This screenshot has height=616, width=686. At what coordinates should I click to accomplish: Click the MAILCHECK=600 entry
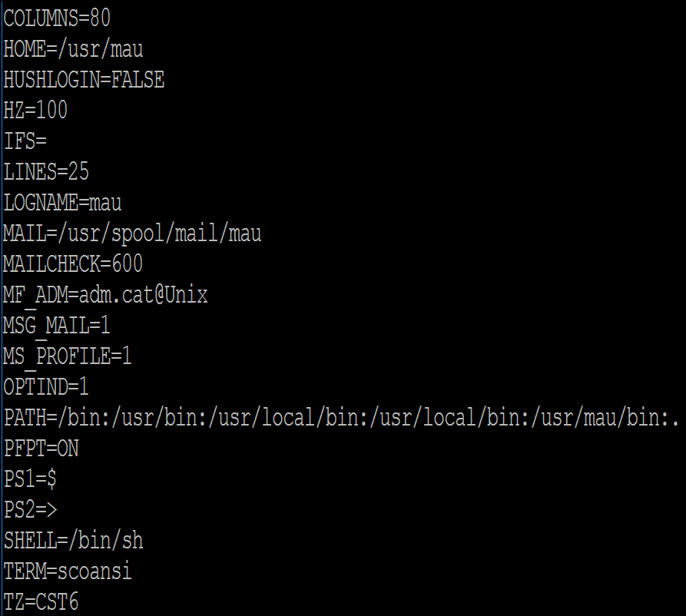[x=73, y=263]
